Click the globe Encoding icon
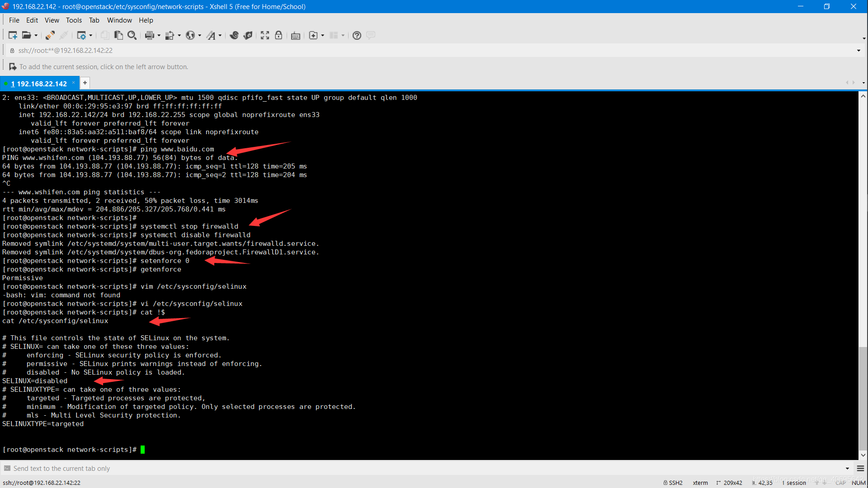The width and height of the screenshot is (868, 488). 190,35
